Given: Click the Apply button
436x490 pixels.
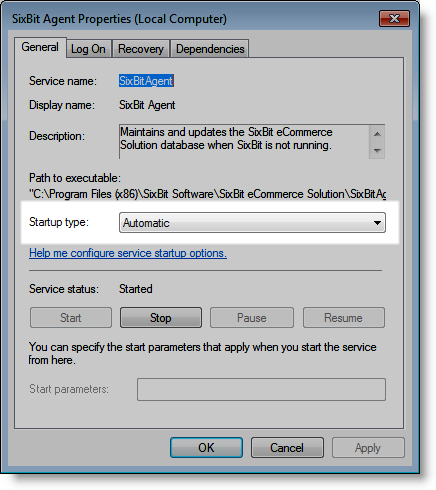Looking at the screenshot, I should click(x=368, y=448).
